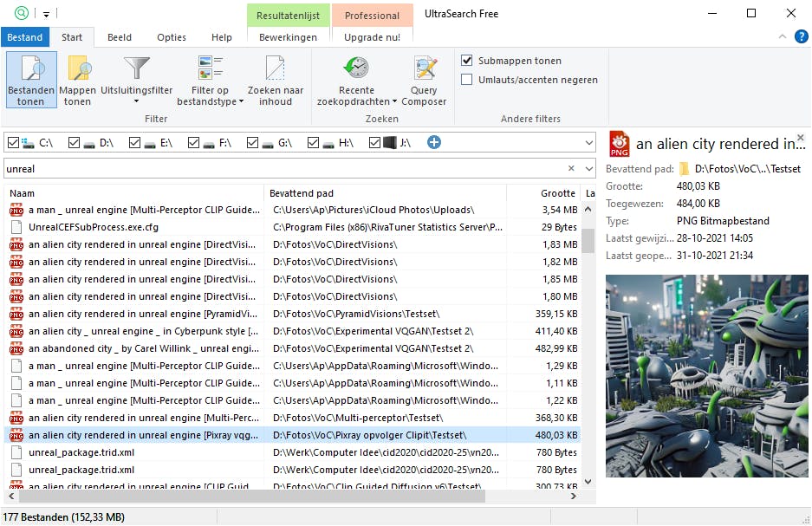
Task: Disable the Submappen tonen checkbox
Action: click(x=467, y=61)
